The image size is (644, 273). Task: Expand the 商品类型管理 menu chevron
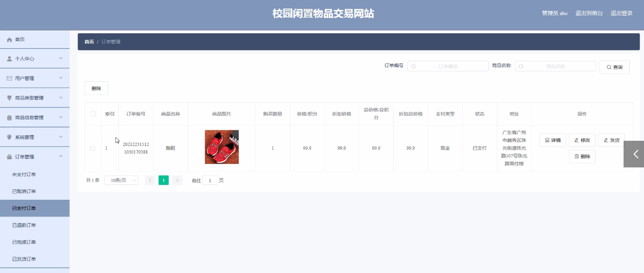tap(61, 97)
